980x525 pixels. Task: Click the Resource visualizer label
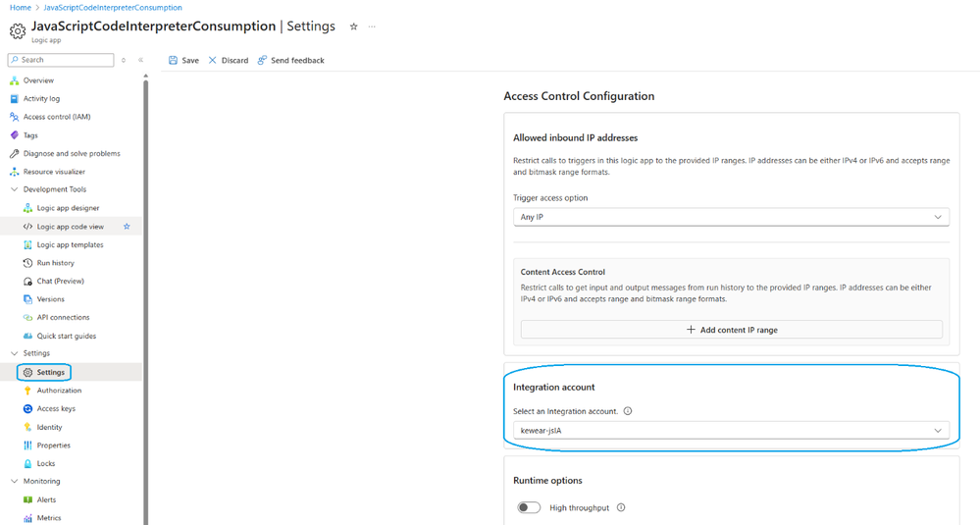click(54, 172)
